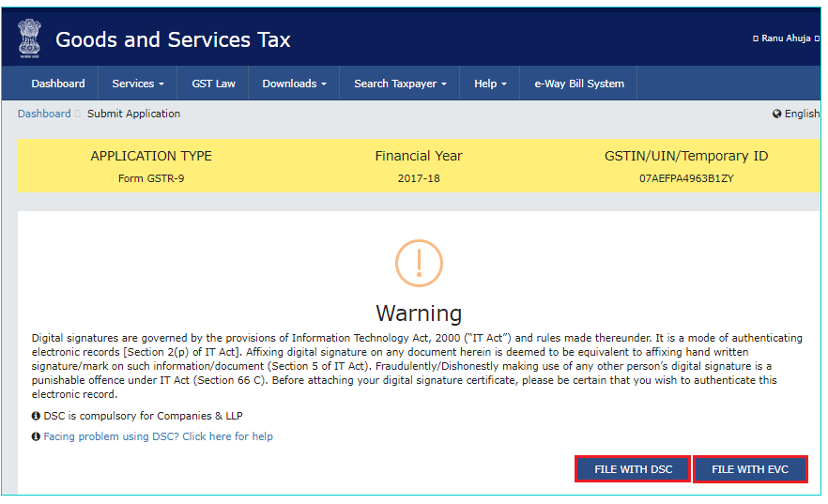
Task: Click the GSTIN/UIN/Temporary ID label
Action: click(686, 156)
